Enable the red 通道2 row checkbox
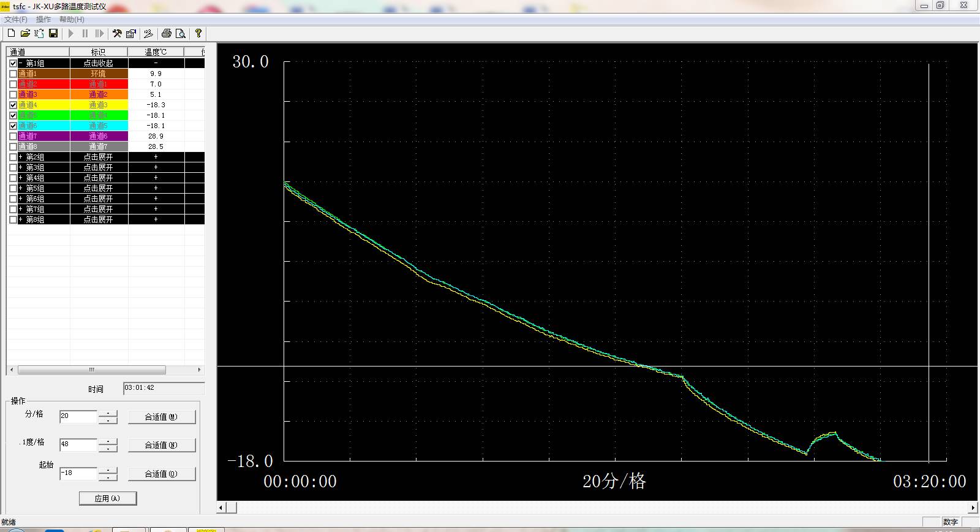The width and height of the screenshot is (980, 532). [x=13, y=84]
